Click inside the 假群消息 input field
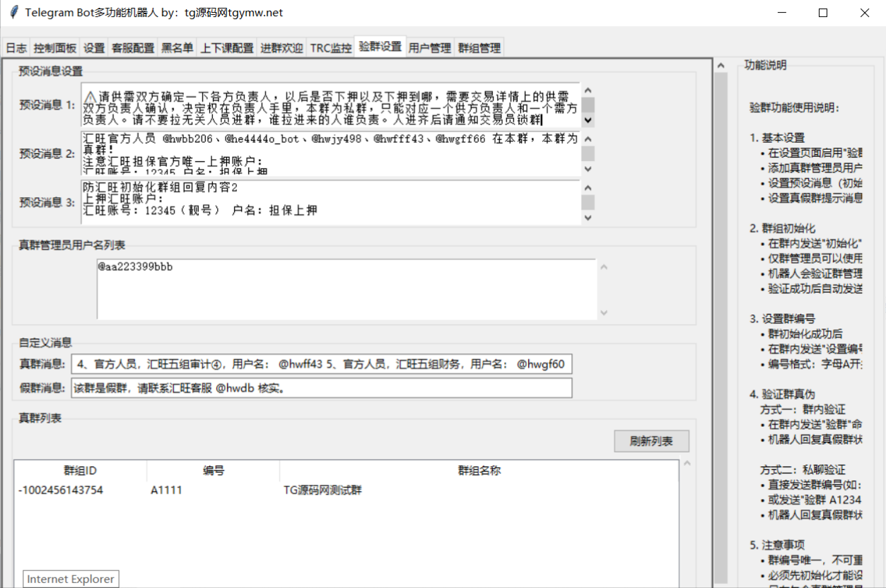Image resolution: width=886 pixels, height=588 pixels. [321, 388]
